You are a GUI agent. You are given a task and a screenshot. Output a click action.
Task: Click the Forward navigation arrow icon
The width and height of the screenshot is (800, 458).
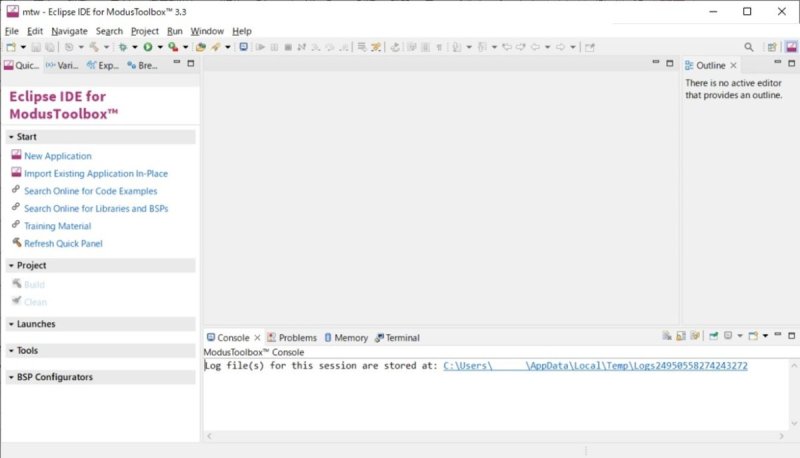point(560,47)
